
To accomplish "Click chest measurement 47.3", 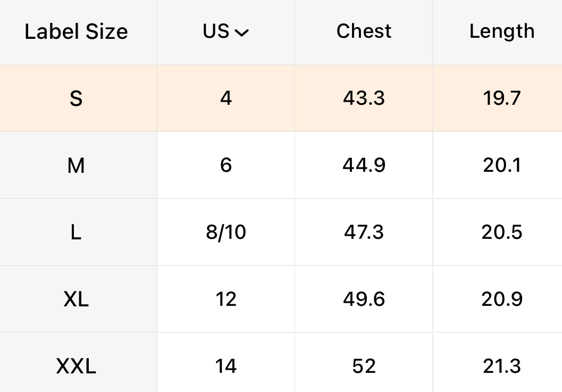I will [x=364, y=232].
